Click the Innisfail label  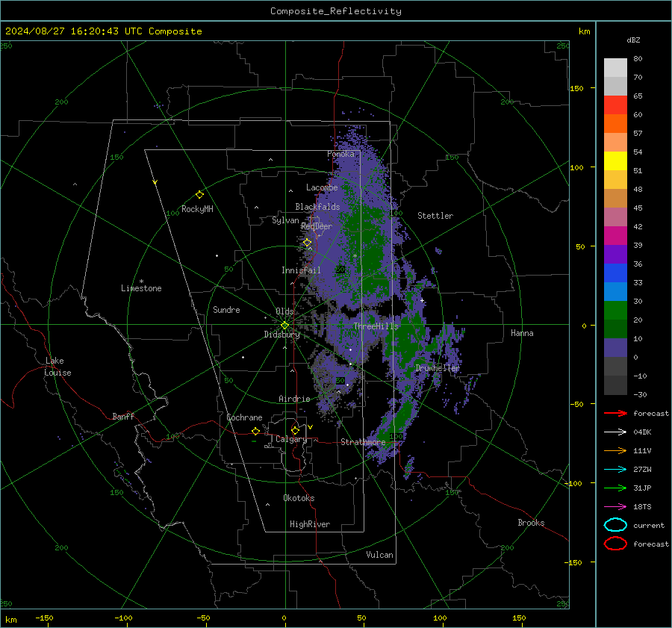pyautogui.click(x=301, y=270)
